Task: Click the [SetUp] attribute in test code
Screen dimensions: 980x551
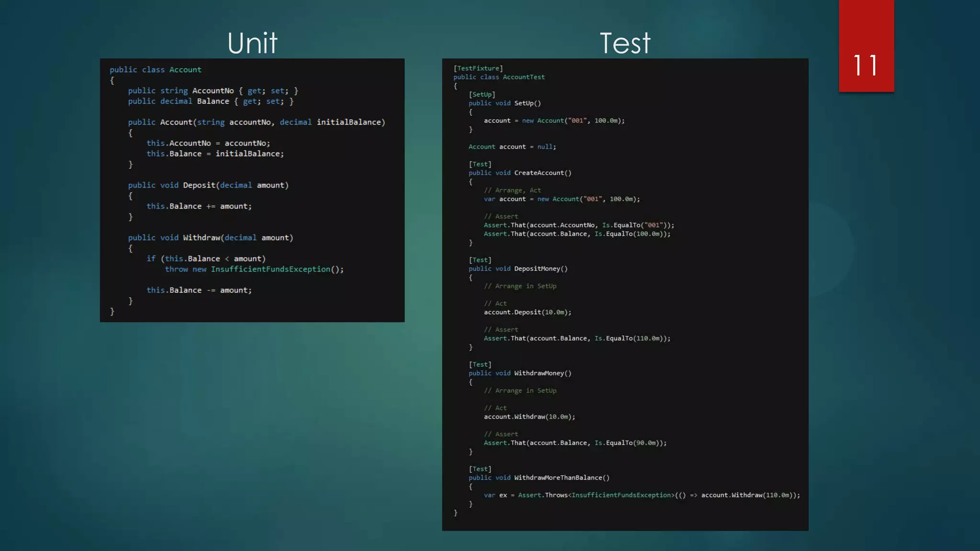Action: (482, 95)
